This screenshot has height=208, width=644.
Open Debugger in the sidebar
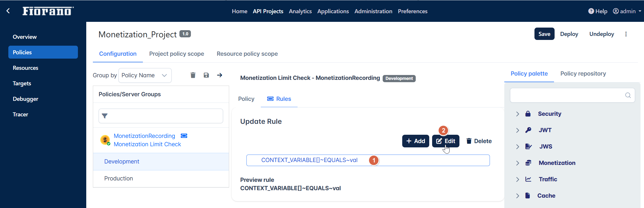click(x=26, y=99)
